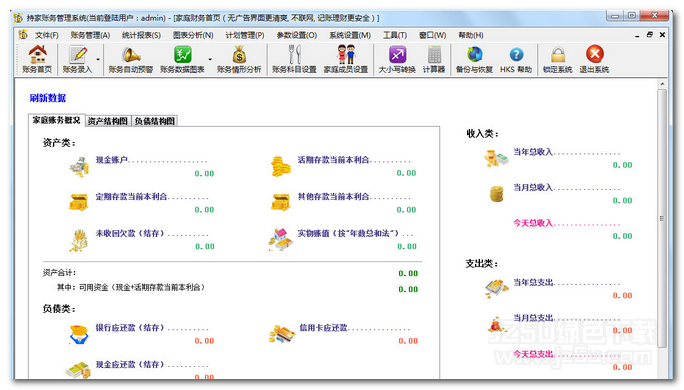Select the 家庭账务概况 tab
This screenshot has height=390, width=684.
(57, 120)
